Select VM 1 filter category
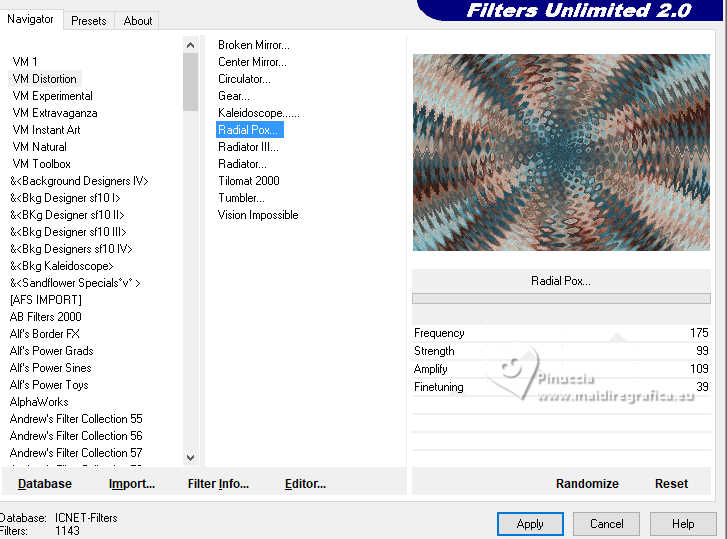This screenshot has width=727, height=539. coord(25,62)
